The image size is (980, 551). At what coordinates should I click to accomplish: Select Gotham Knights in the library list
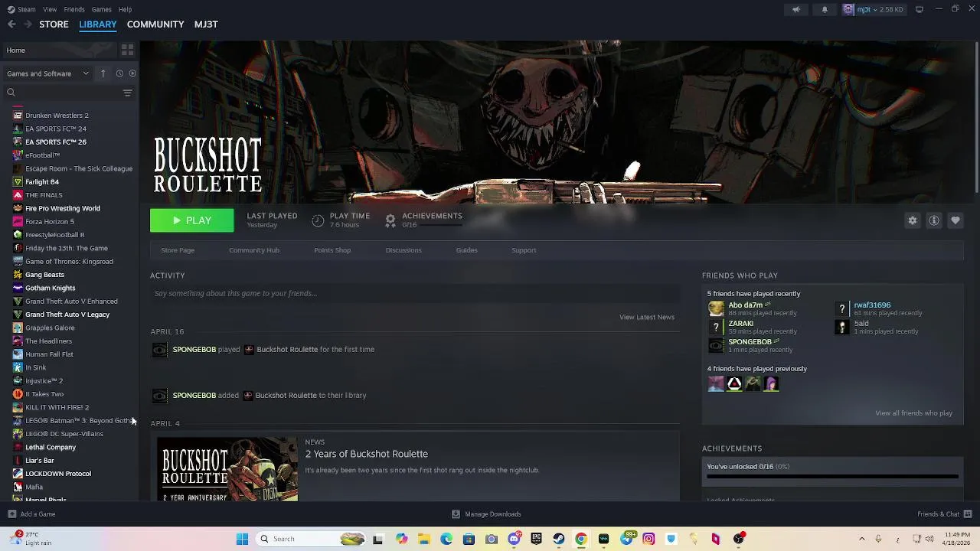click(50, 289)
